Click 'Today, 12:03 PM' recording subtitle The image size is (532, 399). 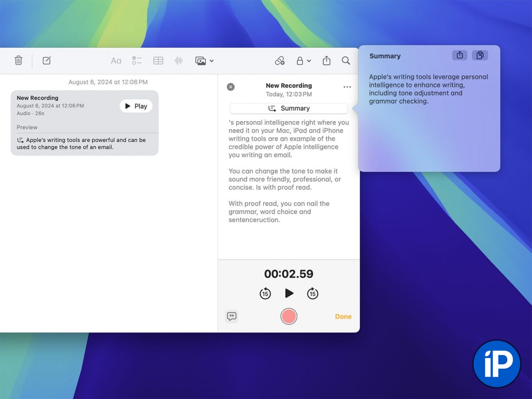289,94
